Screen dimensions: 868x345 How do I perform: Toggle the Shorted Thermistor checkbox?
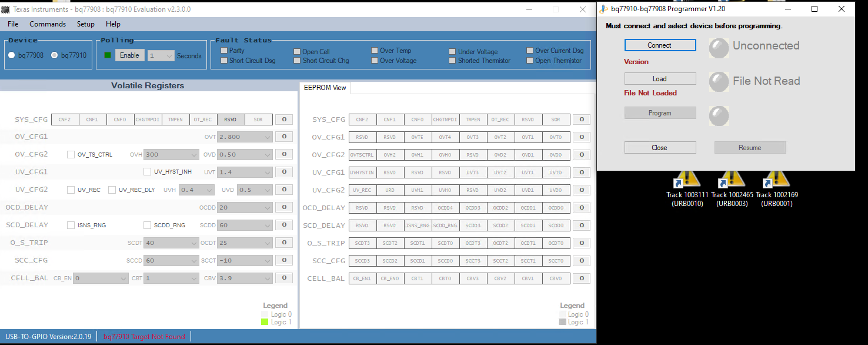pyautogui.click(x=452, y=61)
